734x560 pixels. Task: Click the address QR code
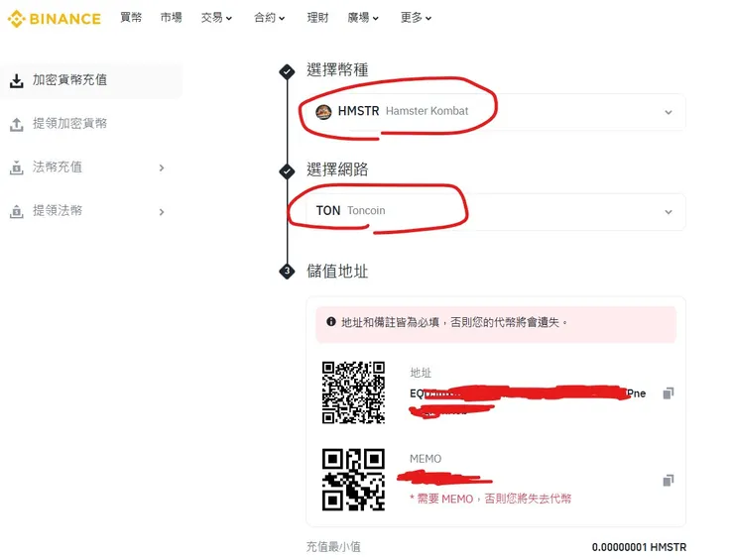point(353,392)
